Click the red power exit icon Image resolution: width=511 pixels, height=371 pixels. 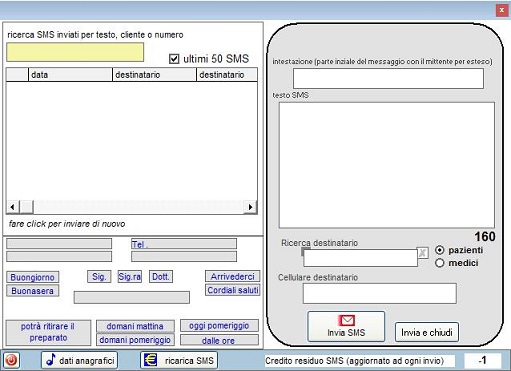tap(12, 360)
